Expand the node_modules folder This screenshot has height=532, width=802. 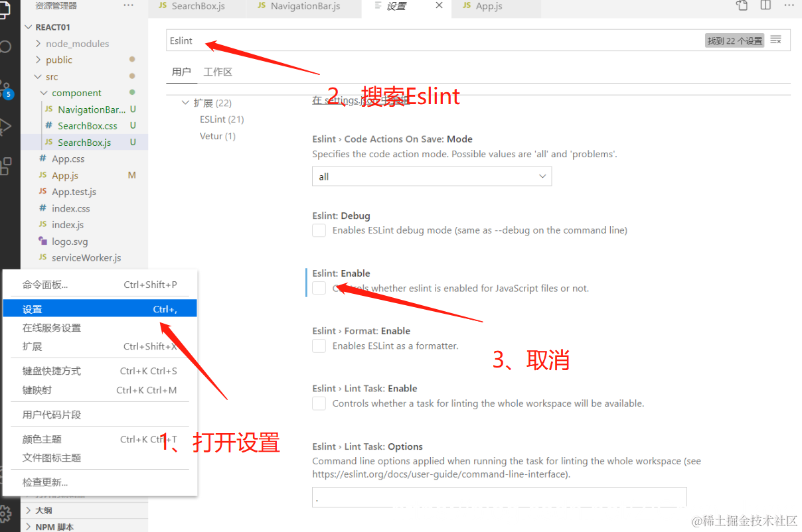77,44
